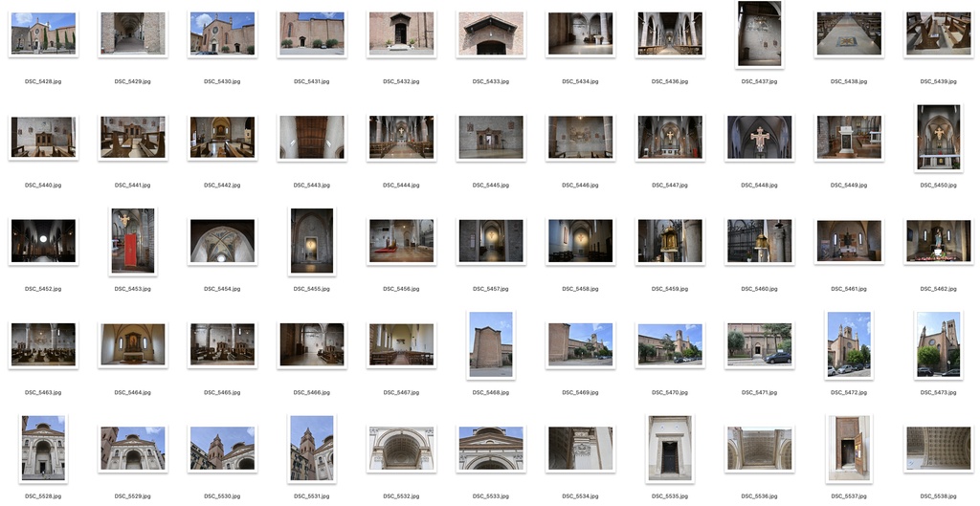Select the portrait thumbnail DSC_5437.jpg

(x=759, y=33)
